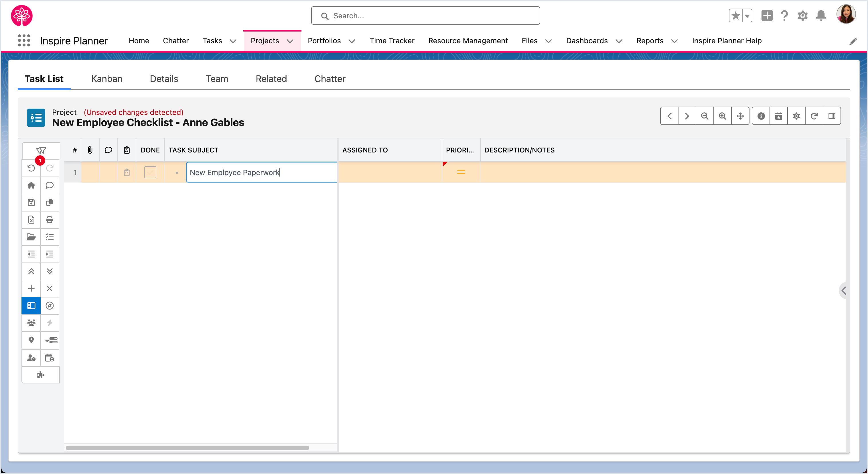868x474 pixels.
Task: Add a task with the plus icon
Action: pyautogui.click(x=31, y=289)
